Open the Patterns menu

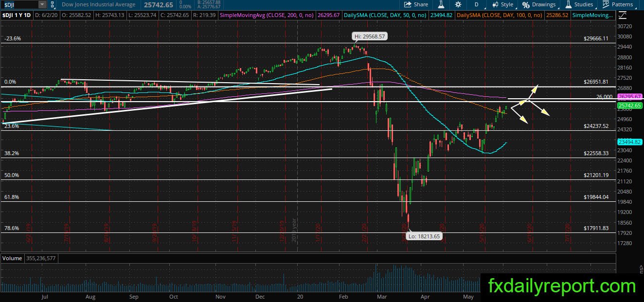click(618, 4)
